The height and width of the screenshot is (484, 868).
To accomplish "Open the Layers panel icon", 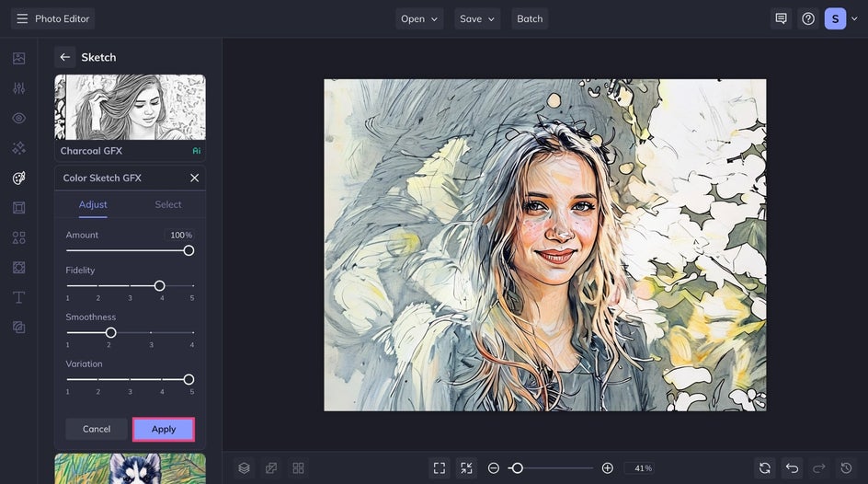I will click(x=245, y=468).
